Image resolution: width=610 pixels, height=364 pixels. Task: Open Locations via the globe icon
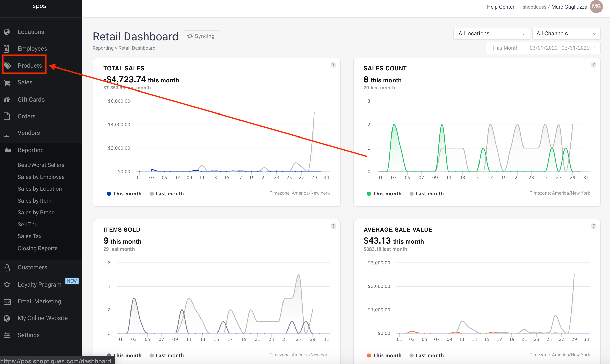click(7, 32)
